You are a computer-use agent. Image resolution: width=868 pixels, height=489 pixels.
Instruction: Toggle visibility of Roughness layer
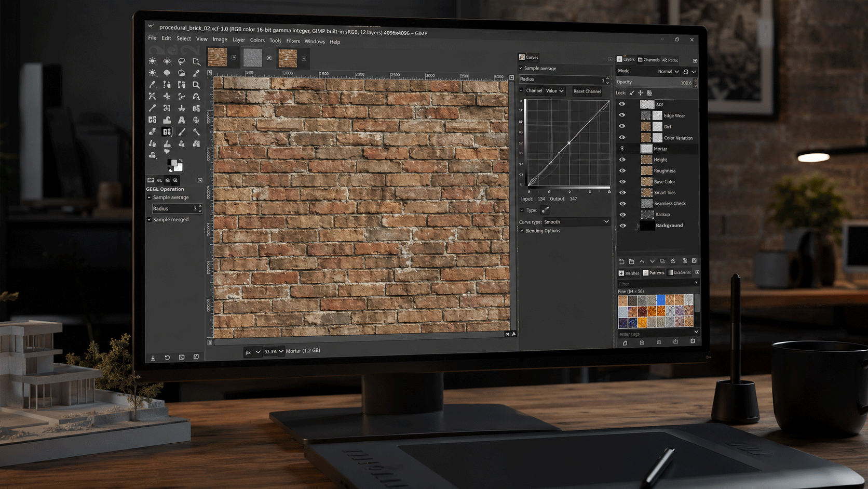622,170
